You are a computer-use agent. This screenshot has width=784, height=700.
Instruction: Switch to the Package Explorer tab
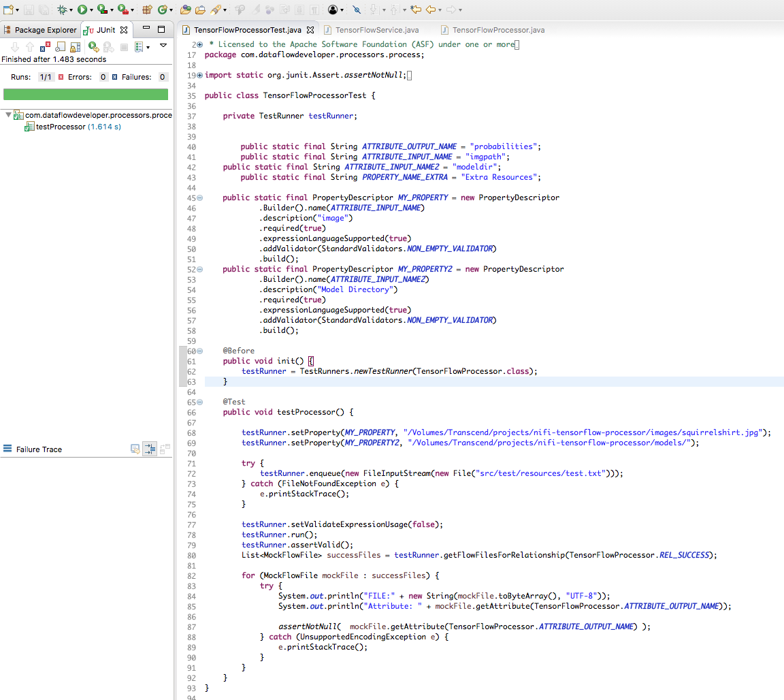tap(40, 30)
